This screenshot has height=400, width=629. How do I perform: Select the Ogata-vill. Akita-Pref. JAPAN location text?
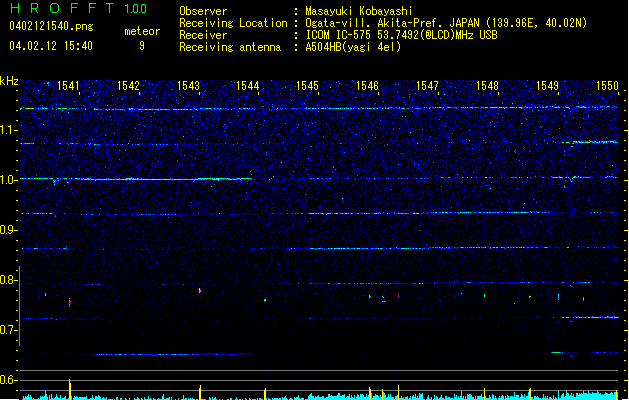click(446, 23)
